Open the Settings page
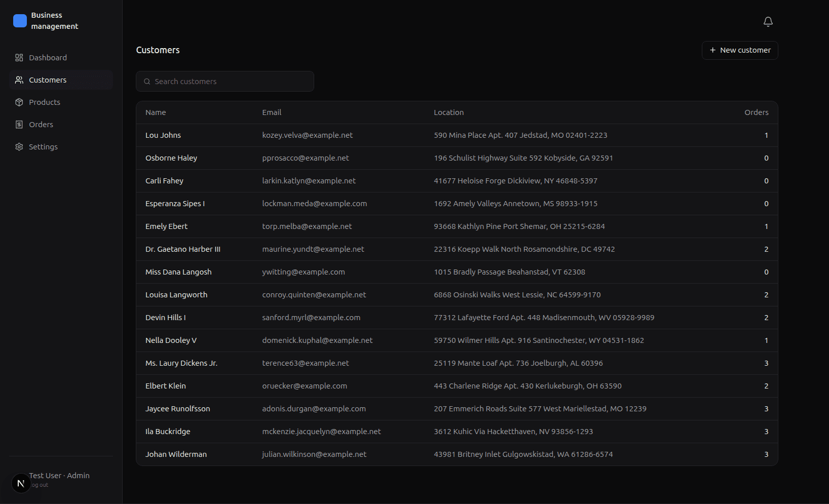 coord(61,147)
